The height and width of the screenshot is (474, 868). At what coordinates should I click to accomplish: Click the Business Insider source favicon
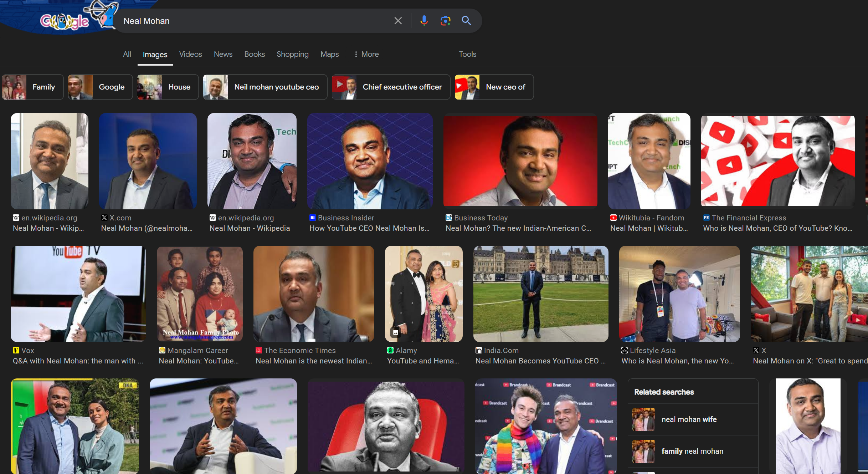(313, 218)
